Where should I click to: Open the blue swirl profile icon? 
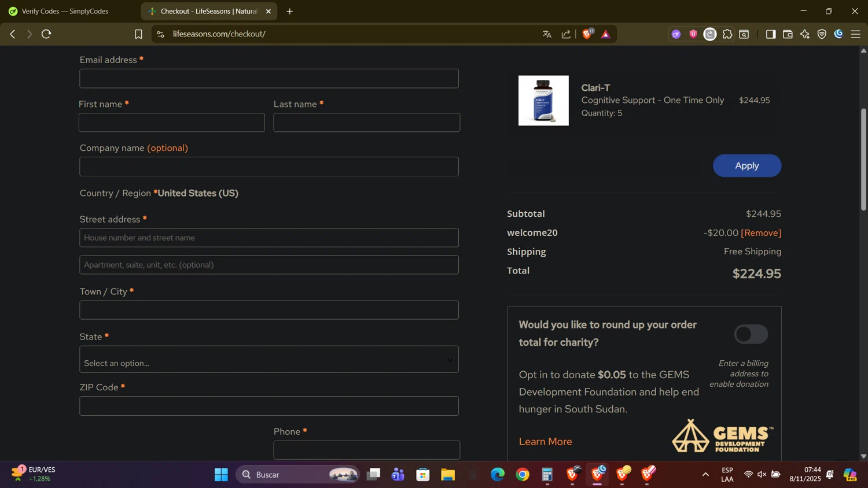coord(838,34)
